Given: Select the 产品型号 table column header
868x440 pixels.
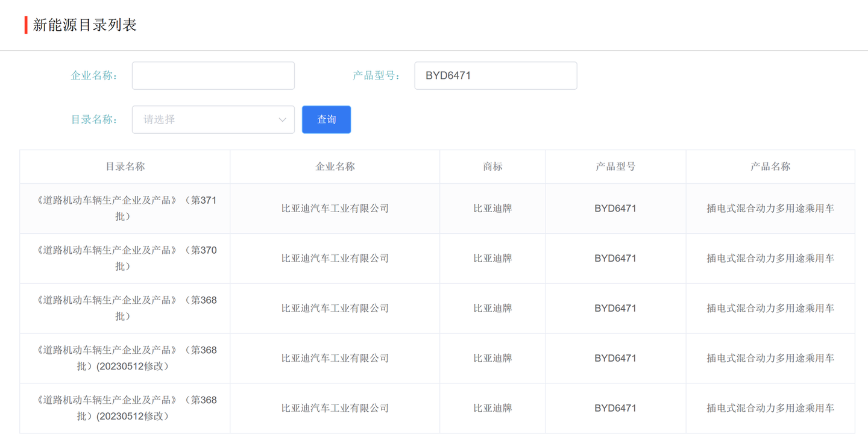Looking at the screenshot, I should point(615,167).
